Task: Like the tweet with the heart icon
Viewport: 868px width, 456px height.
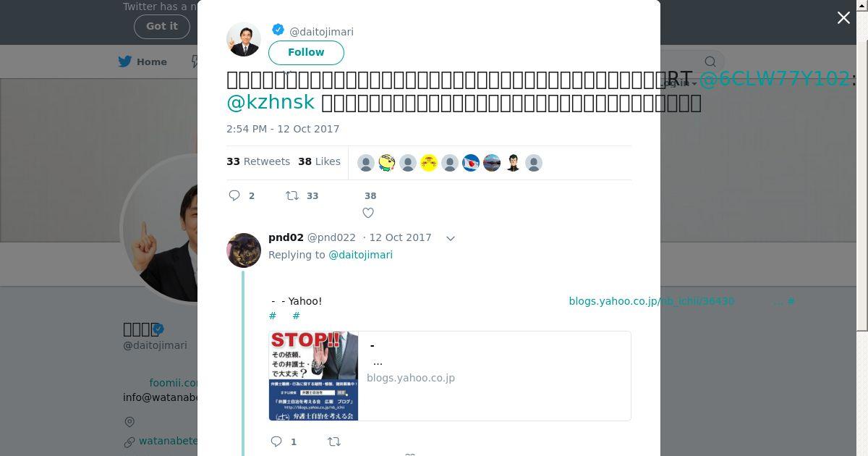Action: (368, 213)
